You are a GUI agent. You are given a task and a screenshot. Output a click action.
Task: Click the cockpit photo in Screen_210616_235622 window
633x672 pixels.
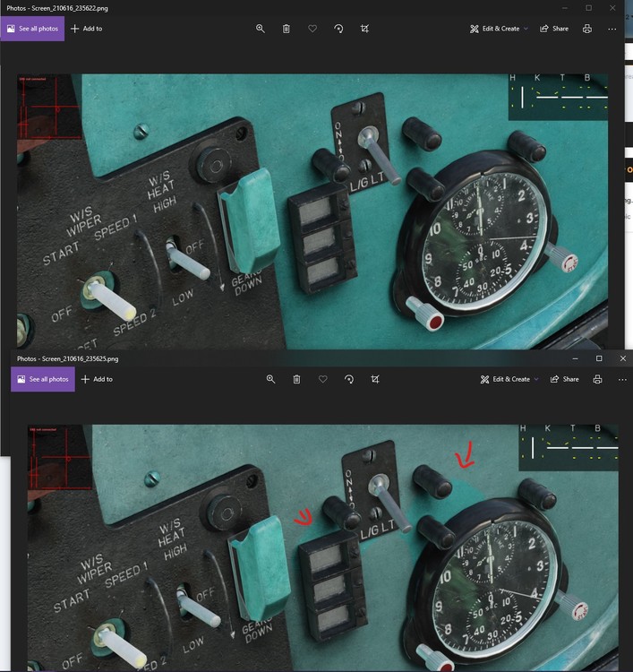tap(312, 211)
